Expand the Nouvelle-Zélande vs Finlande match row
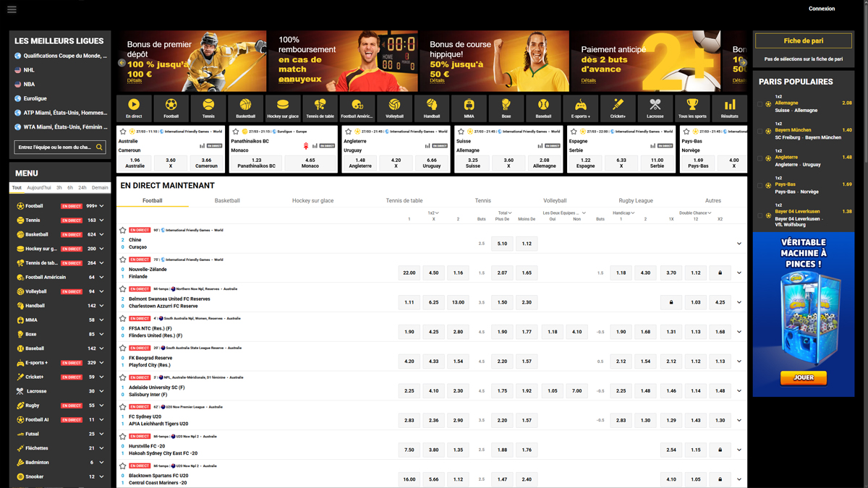The height and width of the screenshot is (488, 868). 739,273
